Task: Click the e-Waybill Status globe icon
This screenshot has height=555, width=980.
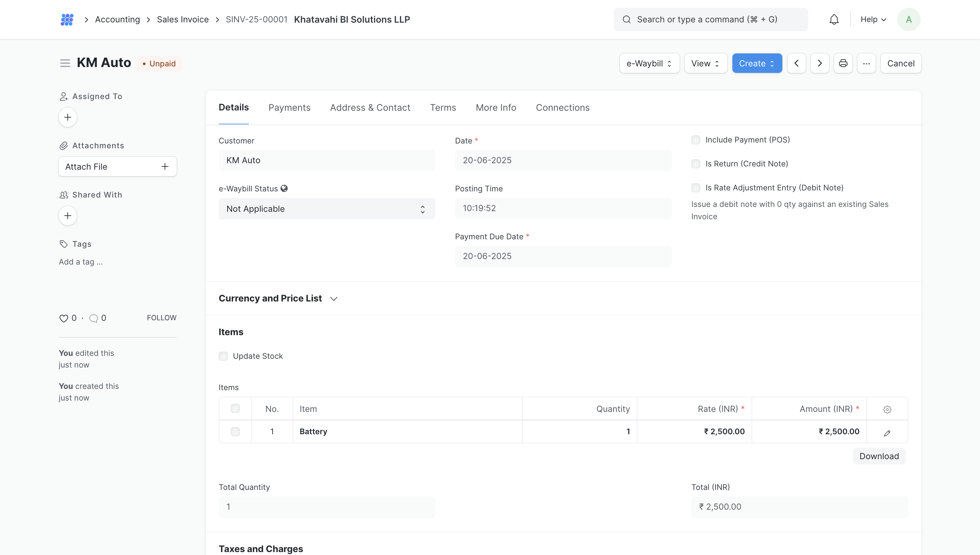Action: click(284, 188)
